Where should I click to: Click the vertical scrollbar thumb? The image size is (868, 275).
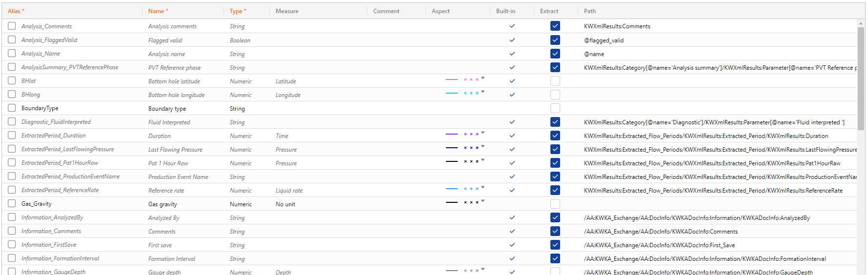861,78
